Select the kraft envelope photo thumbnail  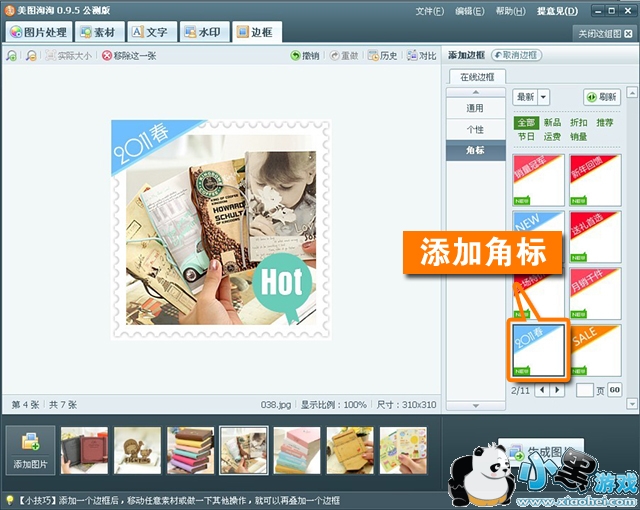click(x=350, y=450)
